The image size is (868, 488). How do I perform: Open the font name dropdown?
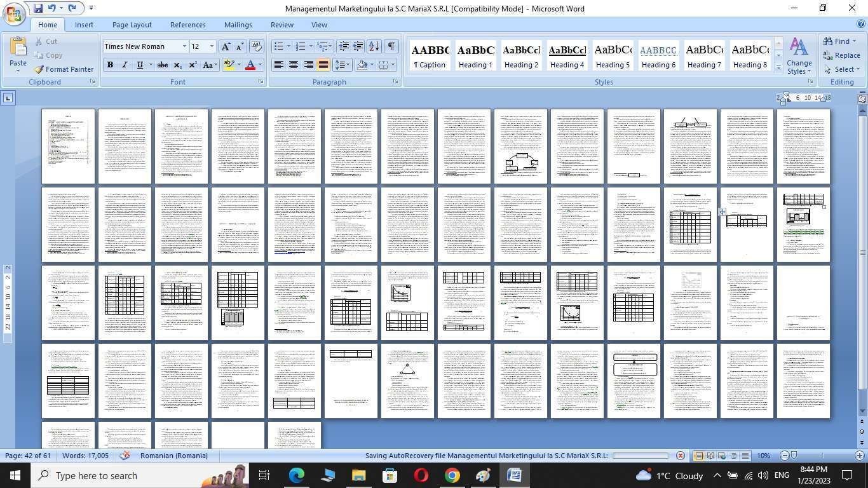click(184, 46)
